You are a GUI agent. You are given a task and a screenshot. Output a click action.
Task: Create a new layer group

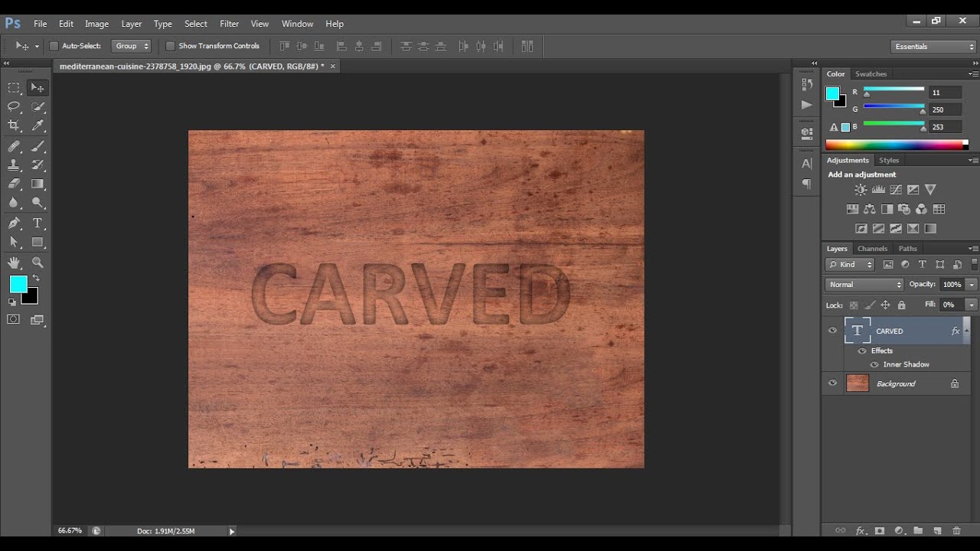click(917, 530)
